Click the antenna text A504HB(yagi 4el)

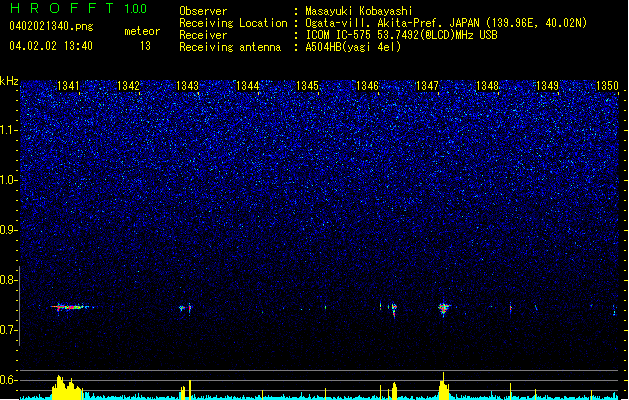click(x=353, y=47)
